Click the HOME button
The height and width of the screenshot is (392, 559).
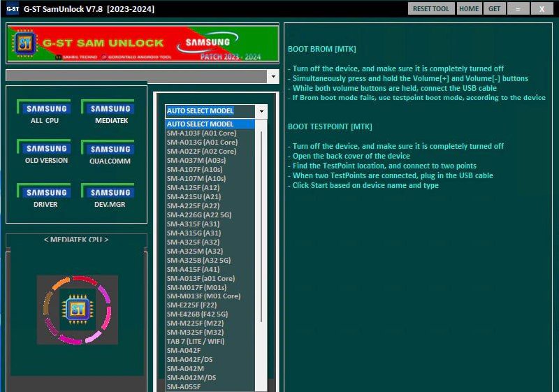(469, 8)
